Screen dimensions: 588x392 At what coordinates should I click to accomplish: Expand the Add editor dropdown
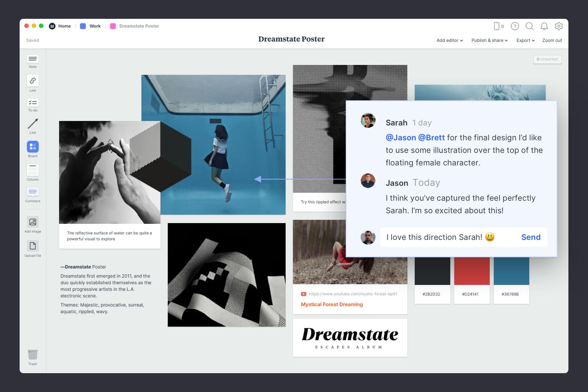pos(450,40)
